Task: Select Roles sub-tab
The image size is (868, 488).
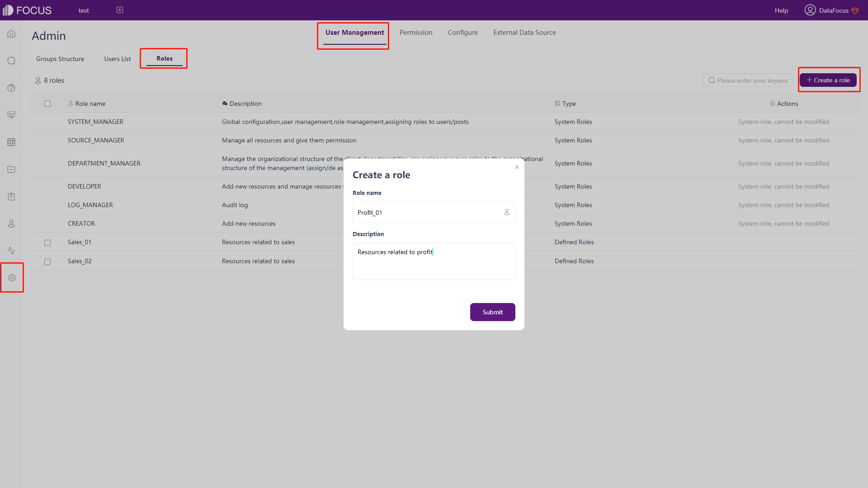Action: (165, 58)
